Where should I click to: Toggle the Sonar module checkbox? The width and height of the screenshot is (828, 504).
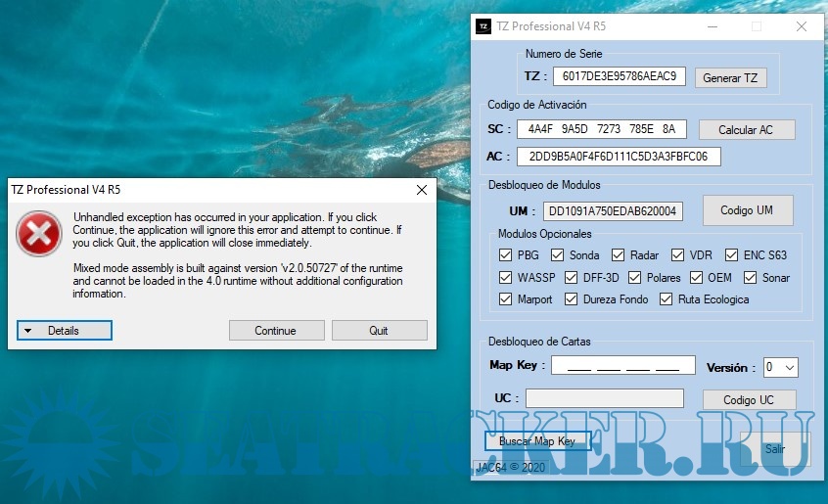750,278
